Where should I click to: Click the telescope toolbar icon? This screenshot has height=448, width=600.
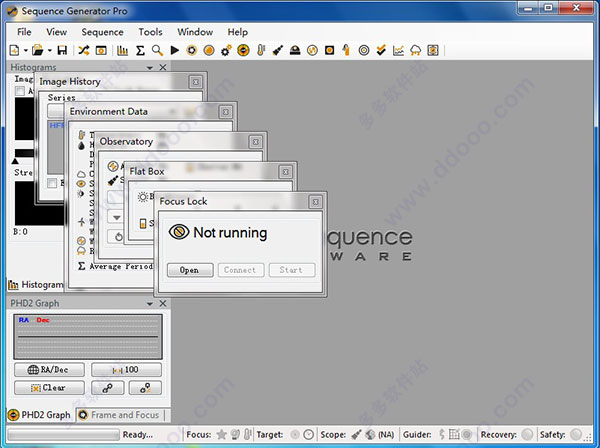(277, 50)
